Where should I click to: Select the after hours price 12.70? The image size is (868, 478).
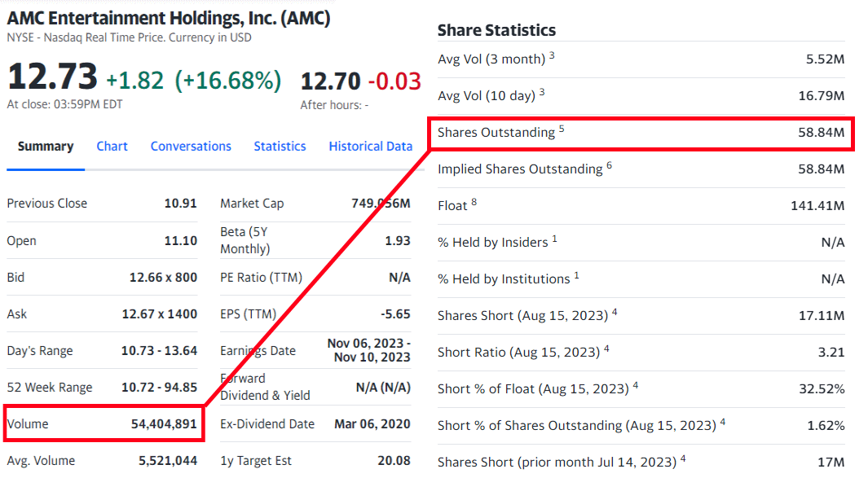click(330, 81)
